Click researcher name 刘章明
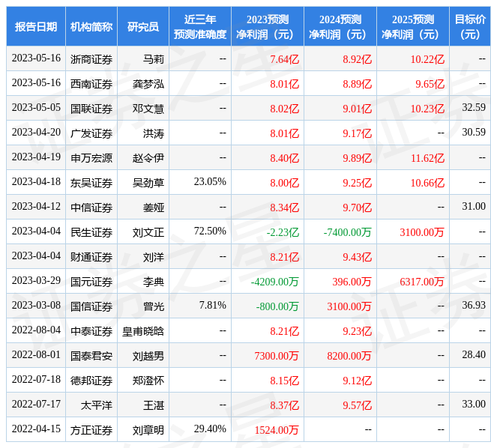Viewport: 491px width, 448px height. [x=148, y=430]
